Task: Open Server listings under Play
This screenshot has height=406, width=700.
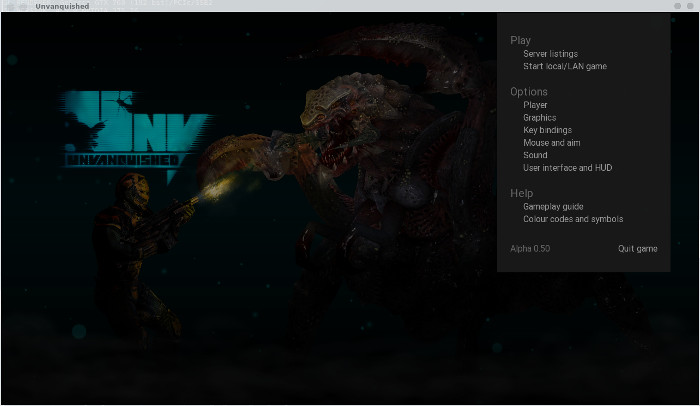Action: click(550, 54)
